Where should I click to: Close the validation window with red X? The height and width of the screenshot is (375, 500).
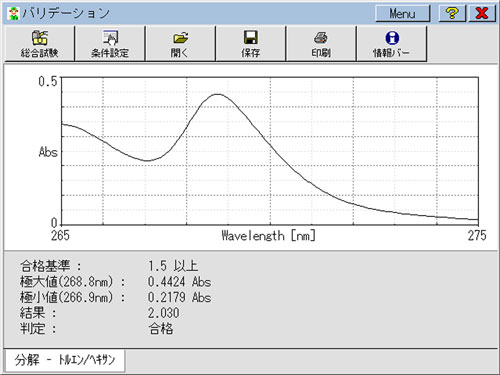point(482,13)
